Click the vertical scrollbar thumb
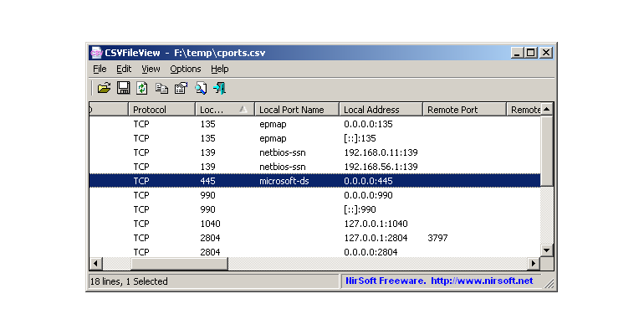Viewport: 644px width, 335px height. pos(547,151)
